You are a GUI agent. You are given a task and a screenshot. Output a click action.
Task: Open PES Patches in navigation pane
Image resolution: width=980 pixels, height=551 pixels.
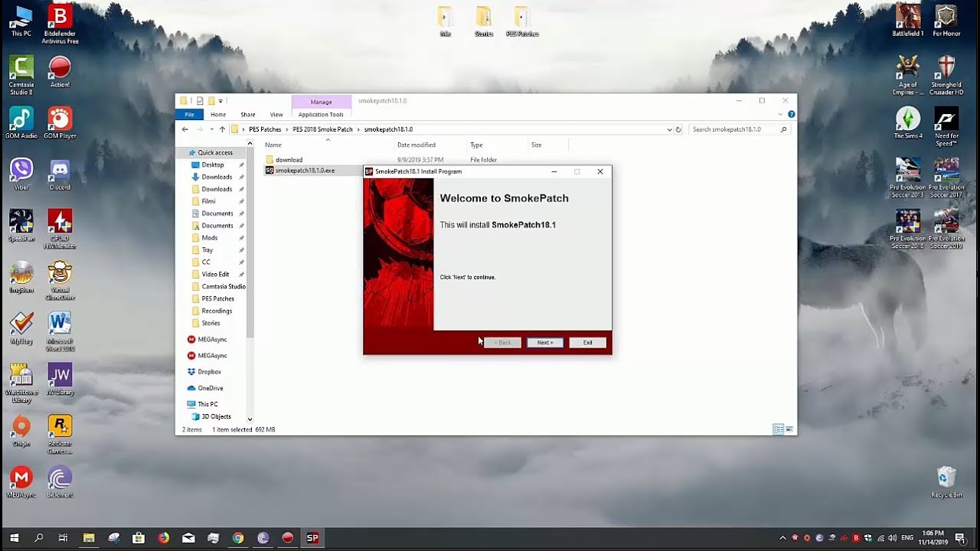point(218,298)
